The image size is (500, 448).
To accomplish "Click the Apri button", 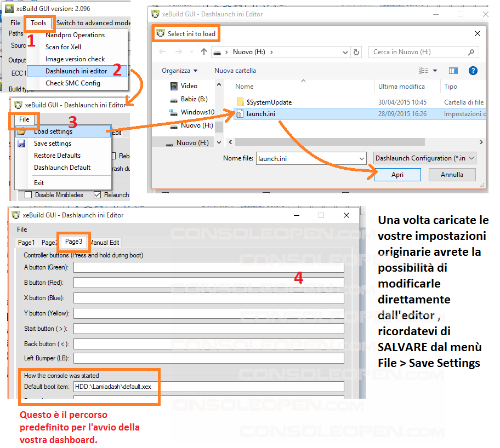I will pyautogui.click(x=397, y=175).
